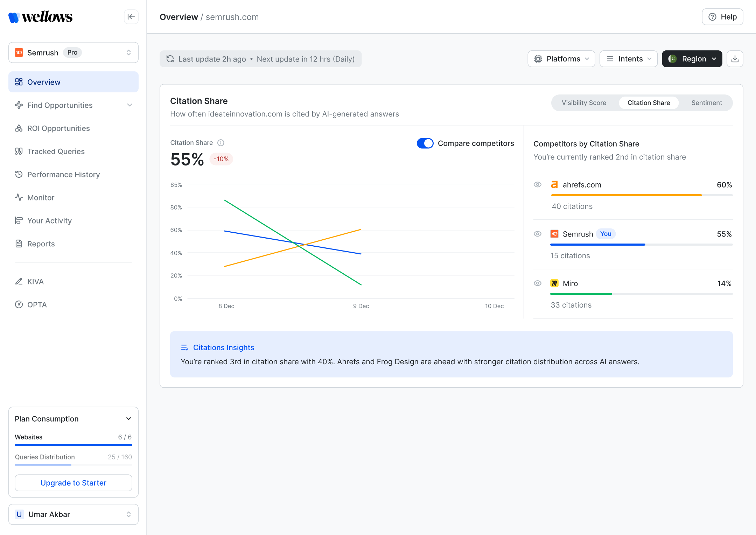Viewport: 756px width, 535px height.
Task: Click the Reports document icon
Action: (x=19, y=244)
